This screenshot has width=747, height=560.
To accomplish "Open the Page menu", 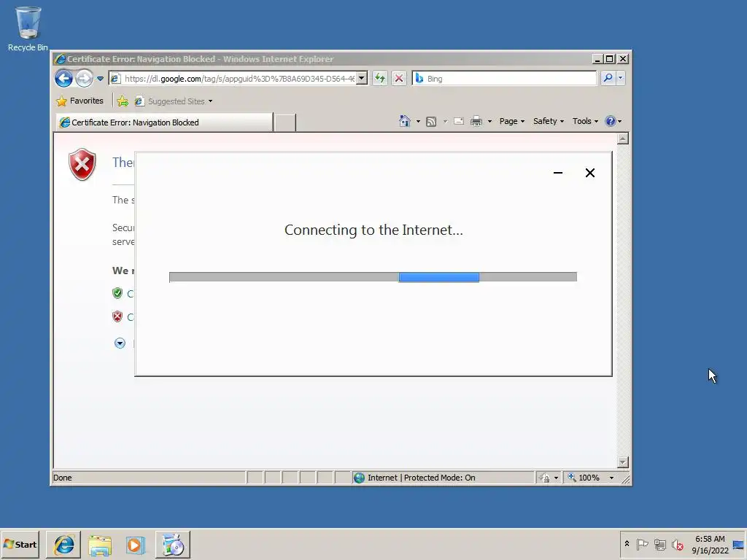I will click(512, 121).
